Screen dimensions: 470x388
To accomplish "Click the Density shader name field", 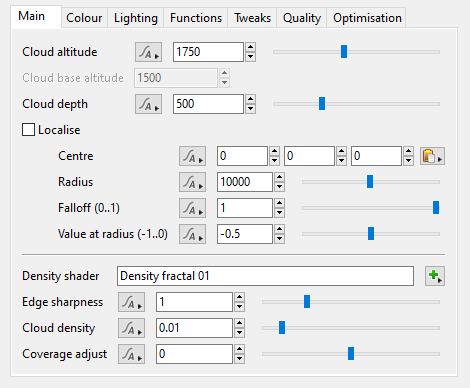I will [265, 276].
